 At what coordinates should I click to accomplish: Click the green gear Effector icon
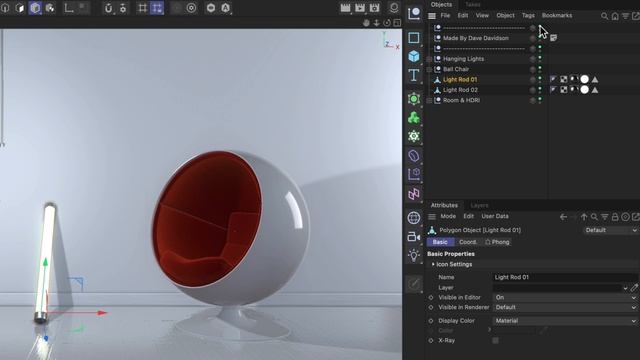[x=414, y=136]
